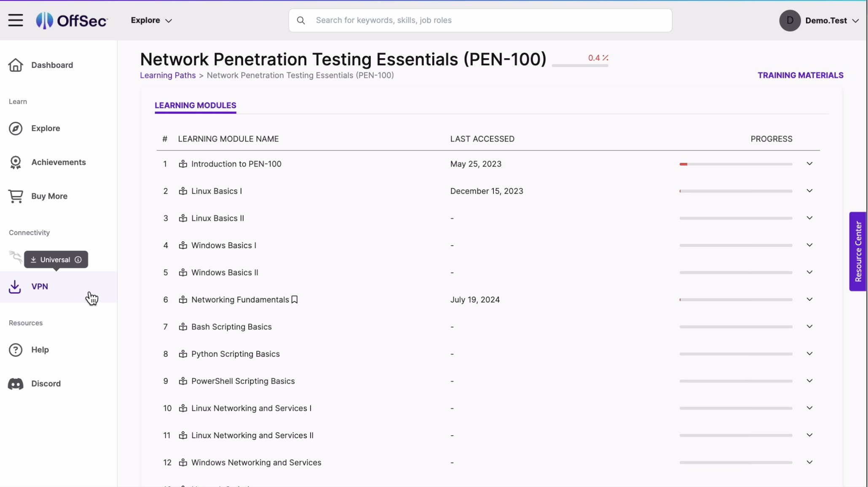Open the VPN download section

pos(40,286)
